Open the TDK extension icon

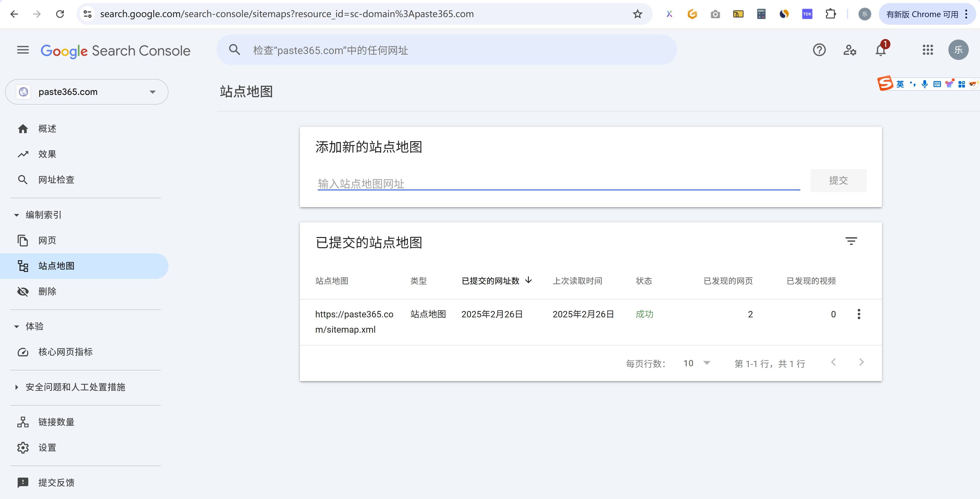807,14
